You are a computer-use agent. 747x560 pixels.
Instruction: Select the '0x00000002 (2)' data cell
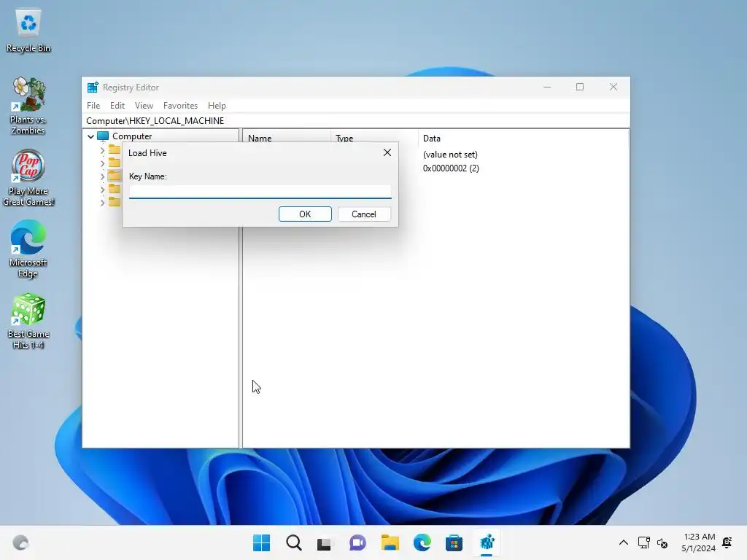[451, 168]
